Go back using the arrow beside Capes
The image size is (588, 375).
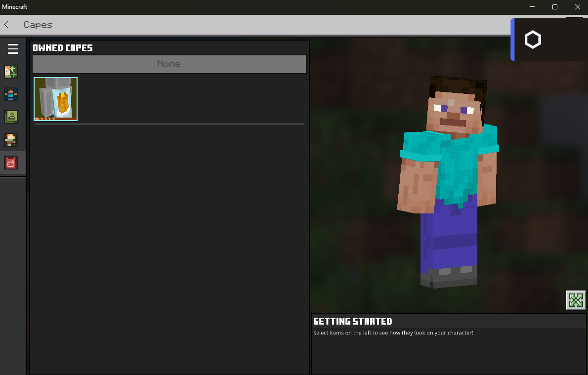[x=6, y=25]
